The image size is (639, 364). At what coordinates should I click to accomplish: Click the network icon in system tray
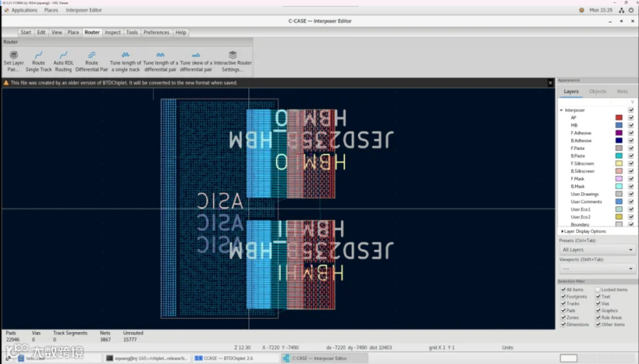(621, 10)
